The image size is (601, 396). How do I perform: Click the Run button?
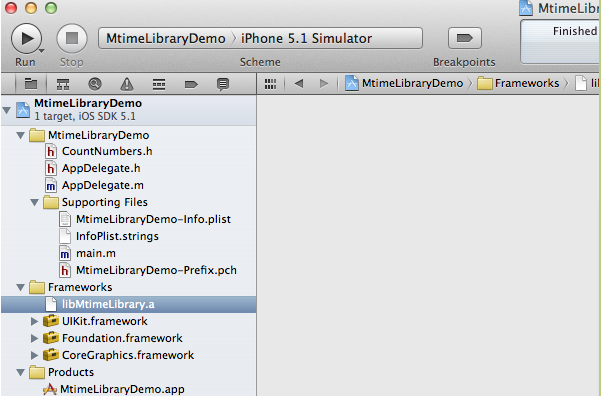click(x=26, y=38)
